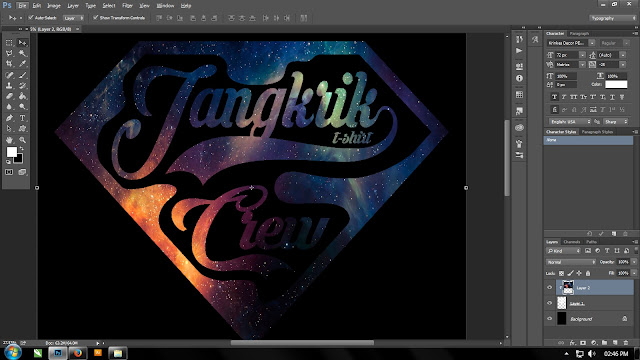Toggle Auto-Select checkbox
The image size is (640, 360).
tap(31, 18)
